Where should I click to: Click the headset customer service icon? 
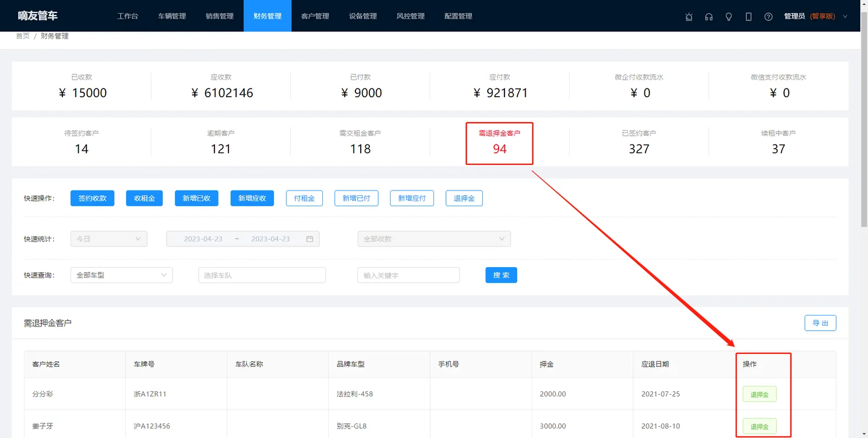point(709,16)
